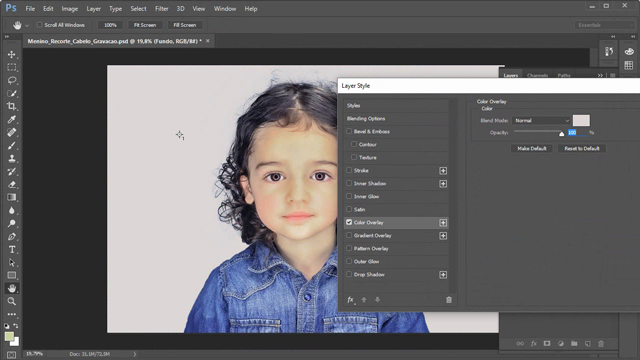Enable the Inner Shadow checkbox
Screen dimensions: 640x360
[x=349, y=183]
